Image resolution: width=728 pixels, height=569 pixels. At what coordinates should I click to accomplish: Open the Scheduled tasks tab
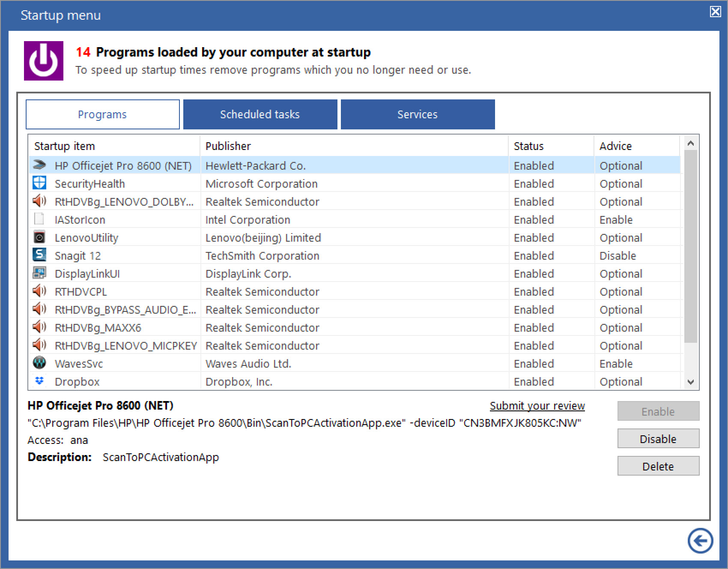(260, 114)
